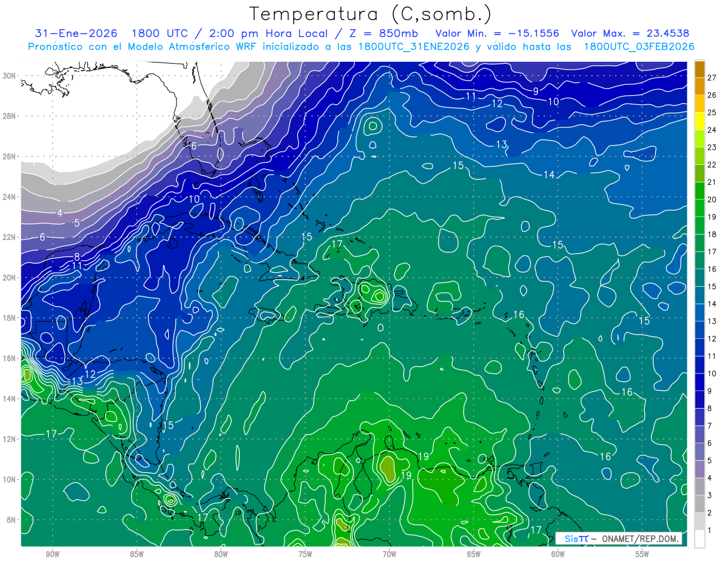Click the contour label '14' on the map
Screen dimensions: 728x562
click(549, 175)
